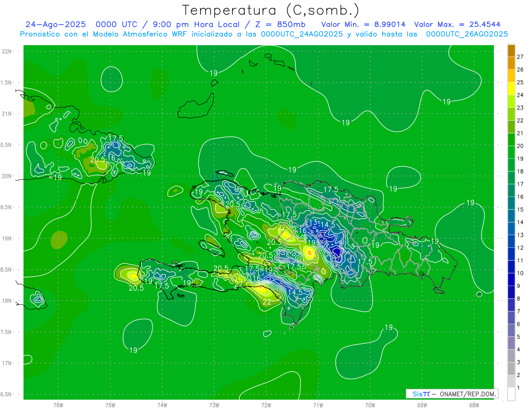This screenshot has width=532, height=411.
Task: Select the brown legend swatch above 27
Action: click(511, 51)
